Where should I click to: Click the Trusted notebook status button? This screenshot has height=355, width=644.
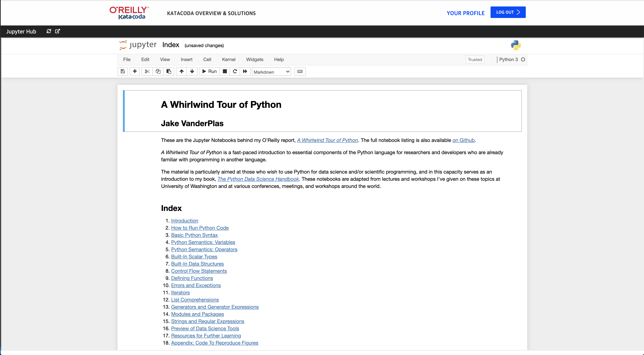coord(475,59)
